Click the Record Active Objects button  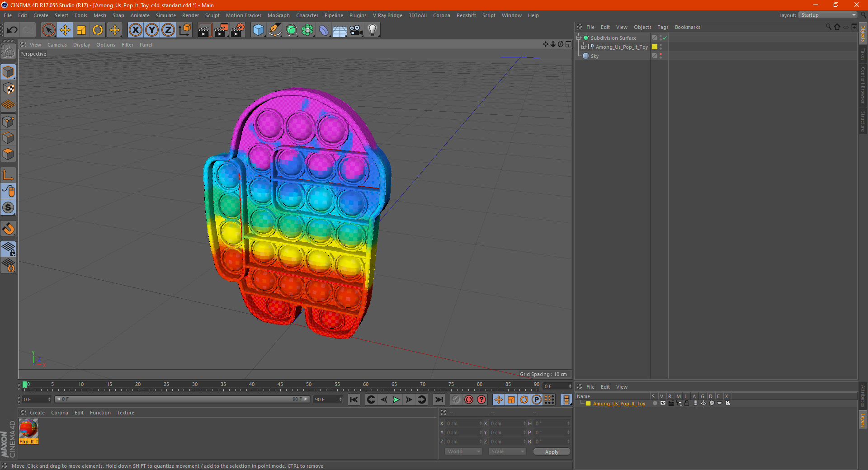click(x=456, y=399)
